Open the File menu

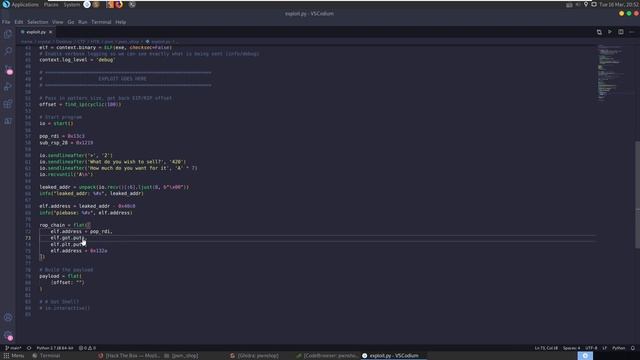point(6,22)
